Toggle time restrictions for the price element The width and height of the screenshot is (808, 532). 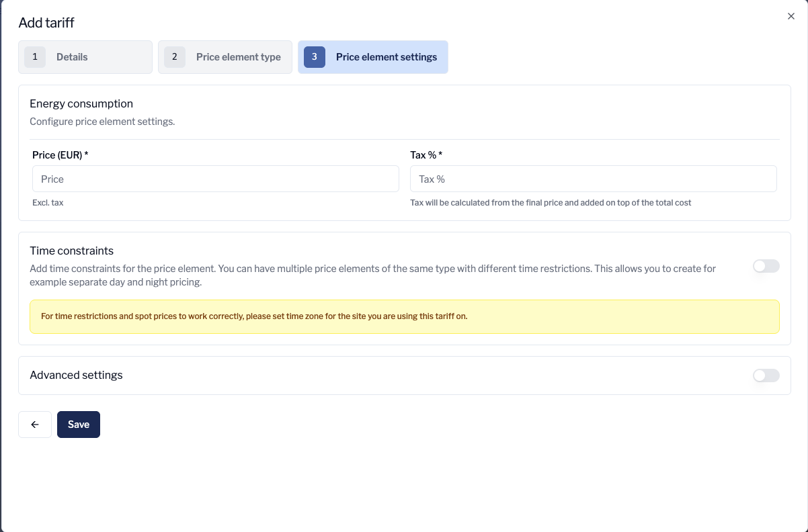(x=766, y=266)
